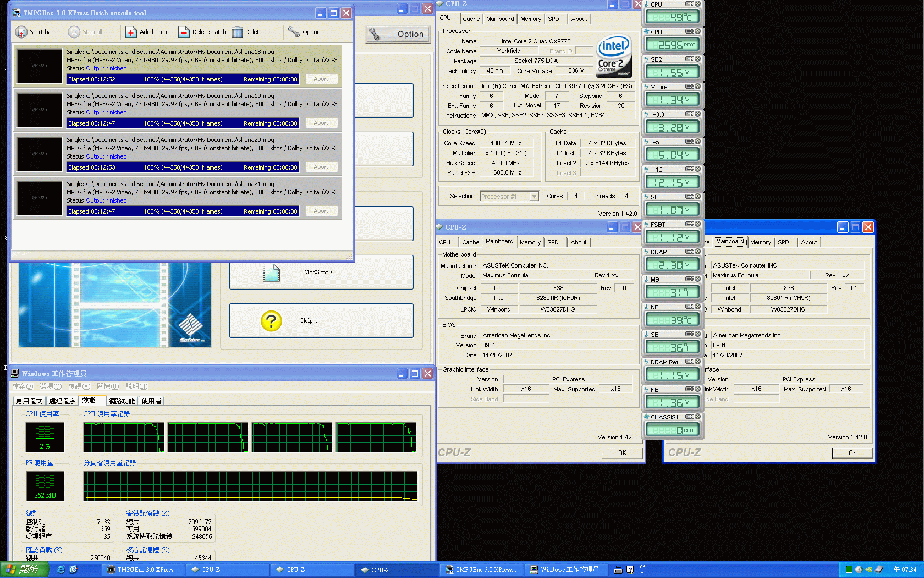Click the BIOS Version field showing 0901
924x578 pixels.
pyautogui.click(x=557, y=346)
